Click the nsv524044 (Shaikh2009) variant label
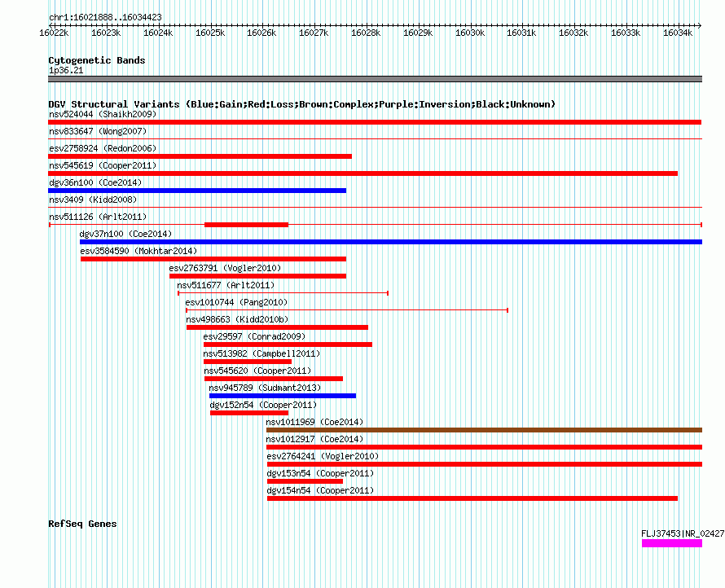This screenshot has width=725, height=588. tap(103, 114)
